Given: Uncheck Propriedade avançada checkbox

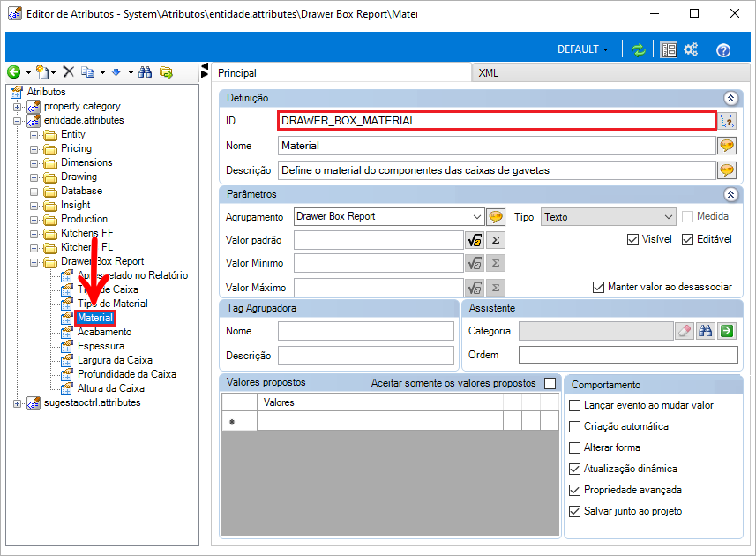Looking at the screenshot, I should pos(574,490).
